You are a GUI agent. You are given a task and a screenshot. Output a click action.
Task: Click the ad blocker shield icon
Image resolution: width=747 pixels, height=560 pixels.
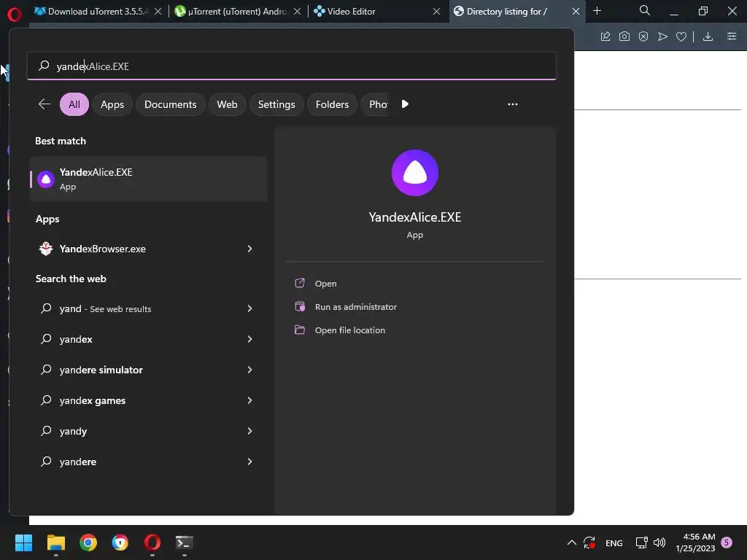[x=643, y=36]
